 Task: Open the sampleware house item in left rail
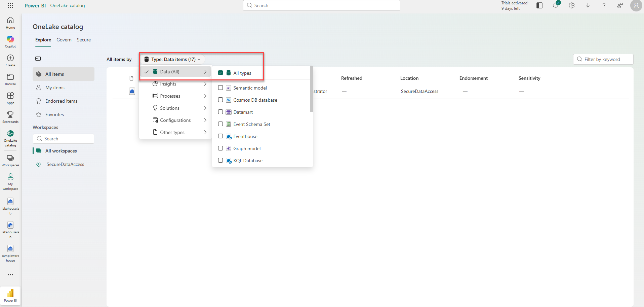tap(10, 253)
